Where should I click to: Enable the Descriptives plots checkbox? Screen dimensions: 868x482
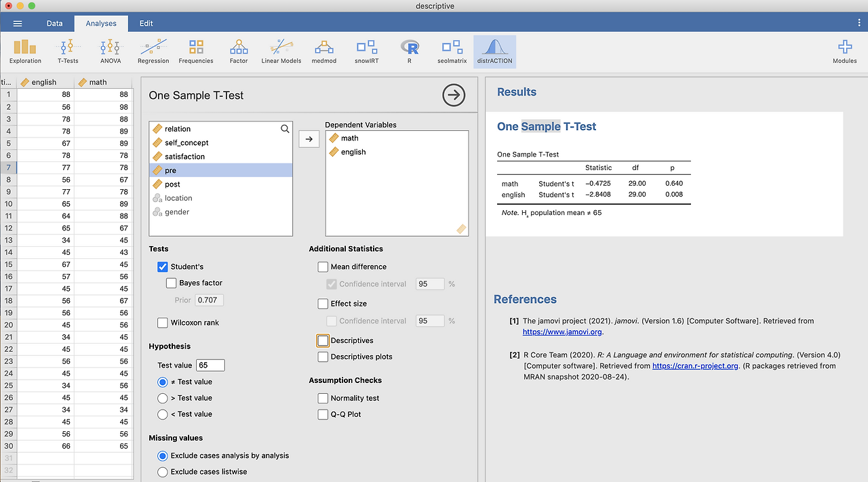[x=323, y=357]
